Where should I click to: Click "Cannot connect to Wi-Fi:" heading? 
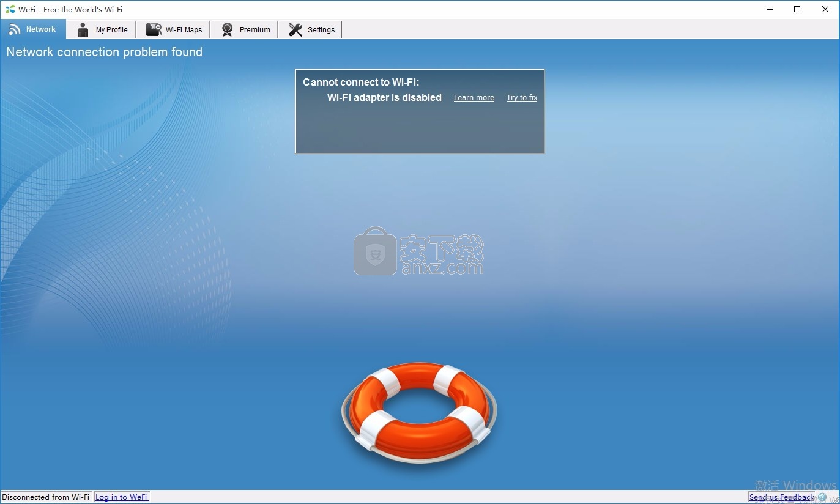tap(361, 82)
